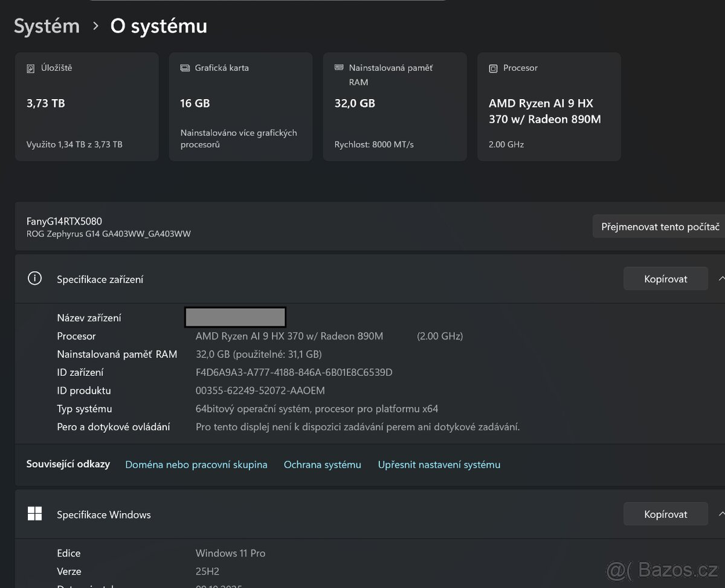Click the redacted Název zařízení field
725x588 pixels.
(x=235, y=317)
